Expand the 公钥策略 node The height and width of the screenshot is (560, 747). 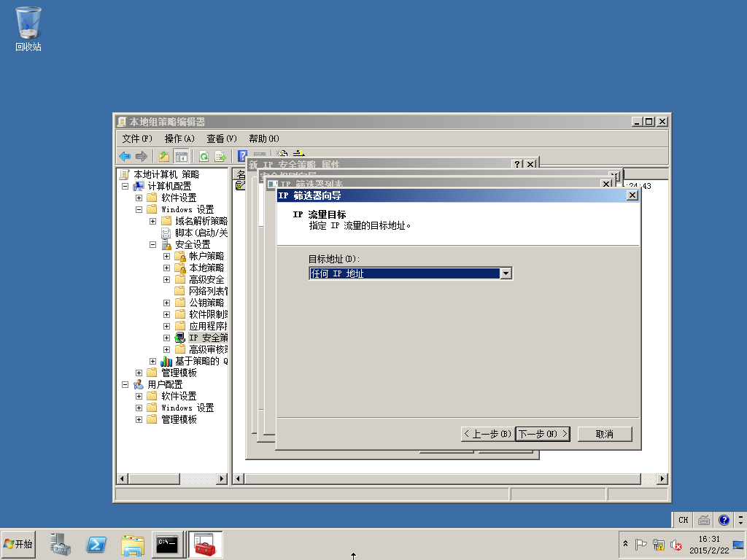[x=166, y=303]
